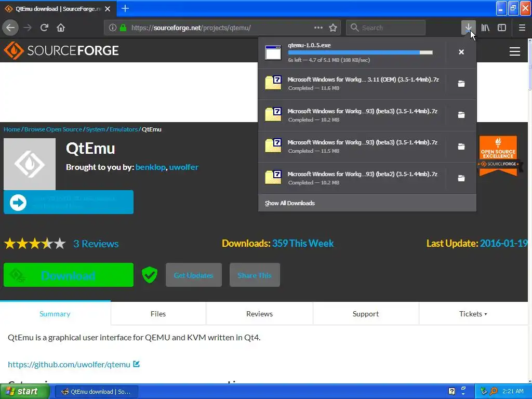The width and height of the screenshot is (532, 399).
Task: Switch to the Reviews tab
Action: click(260, 314)
